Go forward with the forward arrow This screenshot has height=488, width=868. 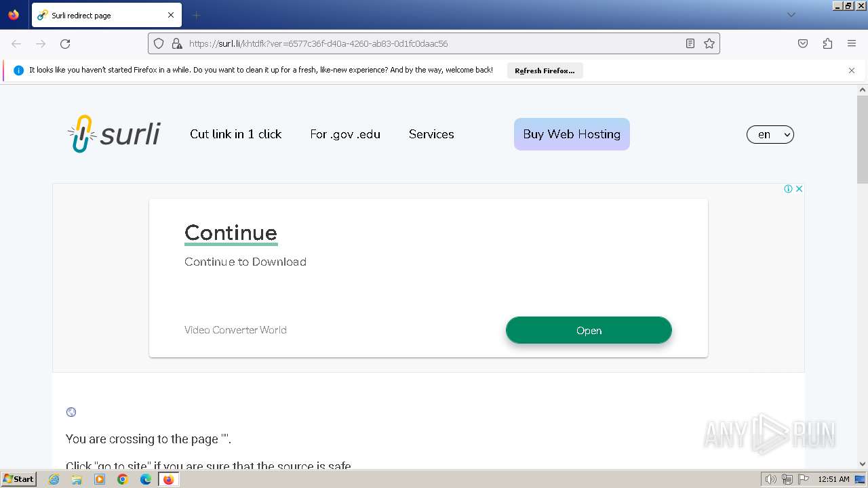[x=41, y=43]
